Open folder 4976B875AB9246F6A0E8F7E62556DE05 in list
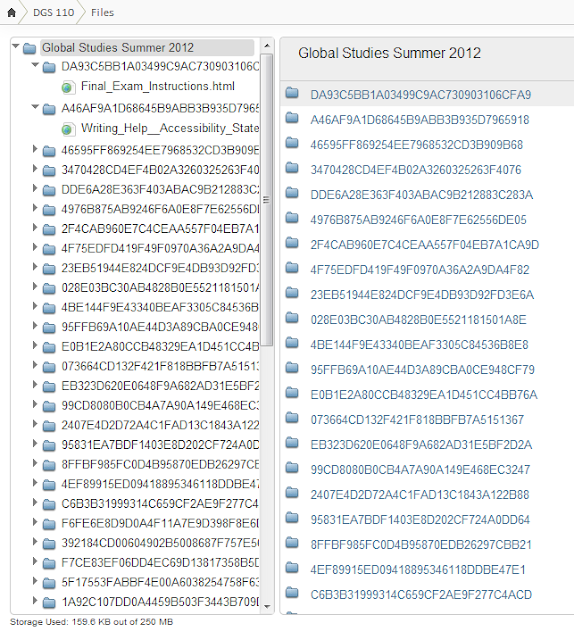Viewport: 574px width, 640px height. click(x=418, y=220)
